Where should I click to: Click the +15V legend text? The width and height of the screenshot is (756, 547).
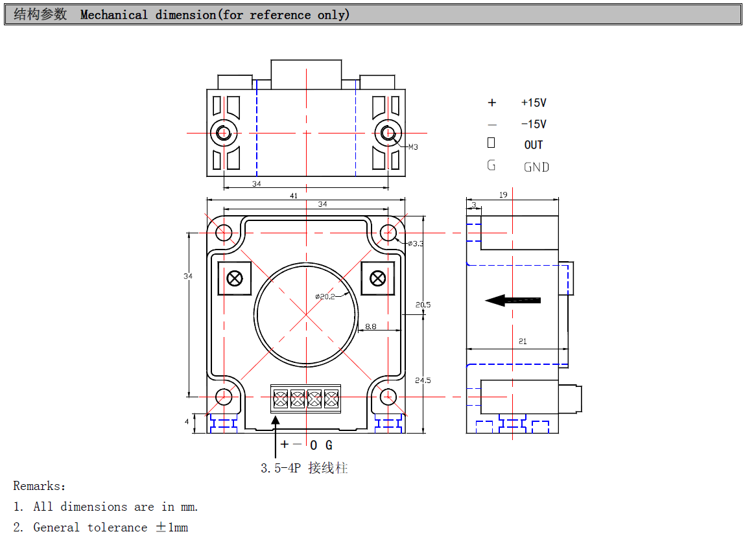point(534,102)
